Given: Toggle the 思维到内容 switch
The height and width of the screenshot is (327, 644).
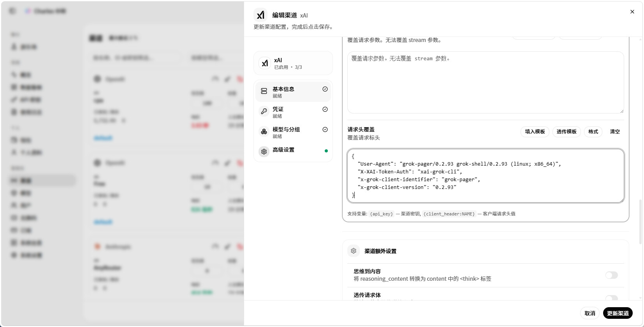Looking at the screenshot, I should [611, 275].
